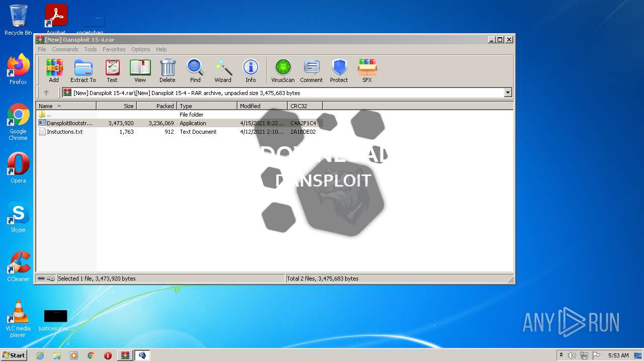This screenshot has height=362, width=644.
Task: Maximize the WinRAR window
Action: click(x=500, y=40)
